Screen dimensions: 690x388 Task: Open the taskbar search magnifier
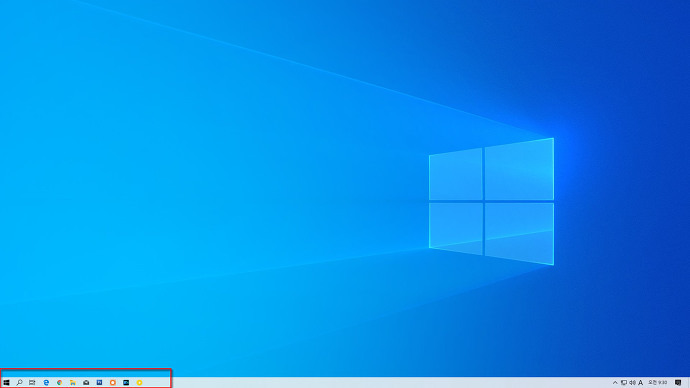[19, 383]
